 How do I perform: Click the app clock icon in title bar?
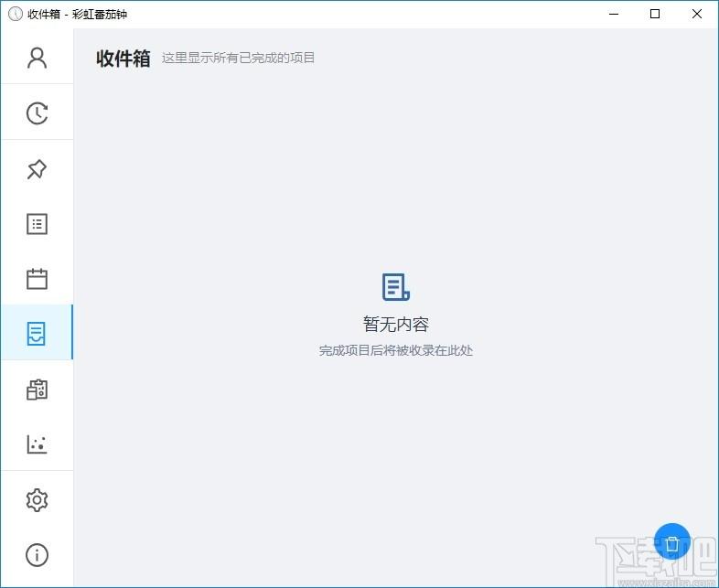pyautogui.click(x=16, y=15)
